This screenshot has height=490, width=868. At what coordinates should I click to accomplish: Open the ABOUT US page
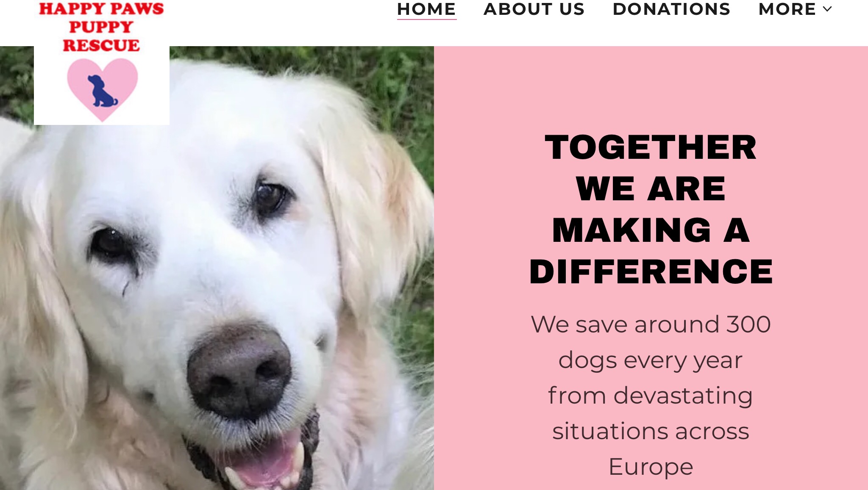(534, 9)
